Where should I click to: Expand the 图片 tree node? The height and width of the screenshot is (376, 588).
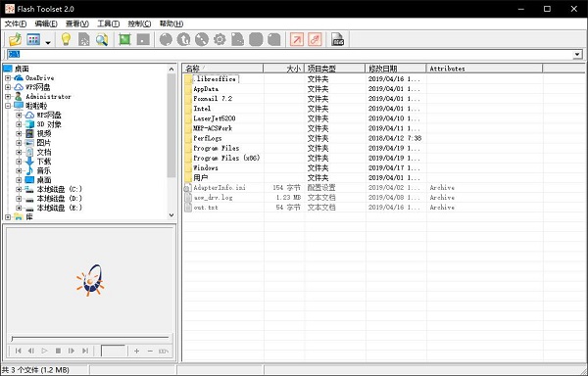click(19, 143)
